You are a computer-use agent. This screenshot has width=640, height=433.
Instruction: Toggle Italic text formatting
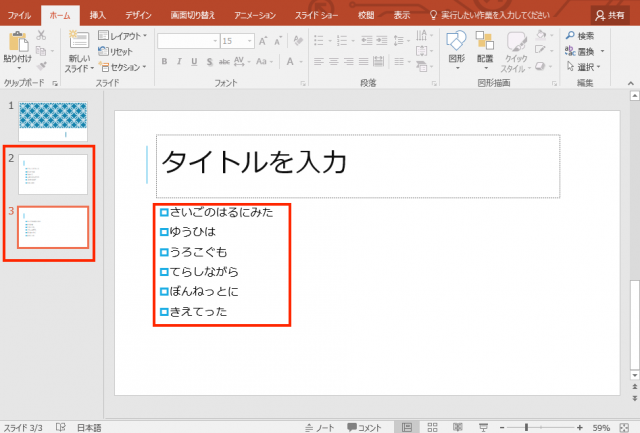tap(179, 61)
